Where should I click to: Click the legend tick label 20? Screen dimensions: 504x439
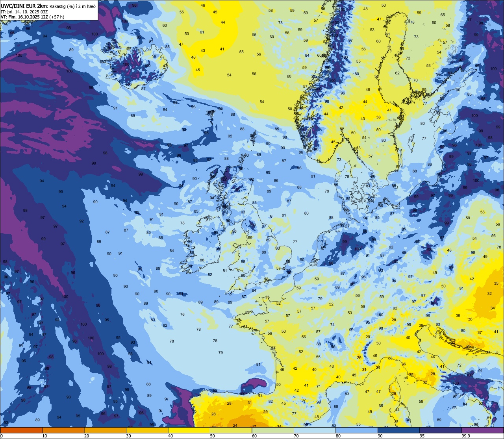coord(87,436)
